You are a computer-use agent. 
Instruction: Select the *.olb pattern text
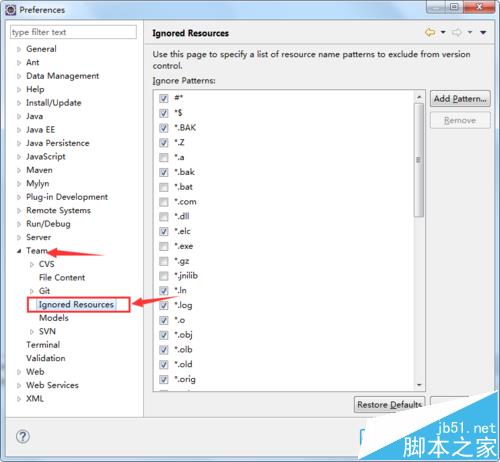[183, 350]
